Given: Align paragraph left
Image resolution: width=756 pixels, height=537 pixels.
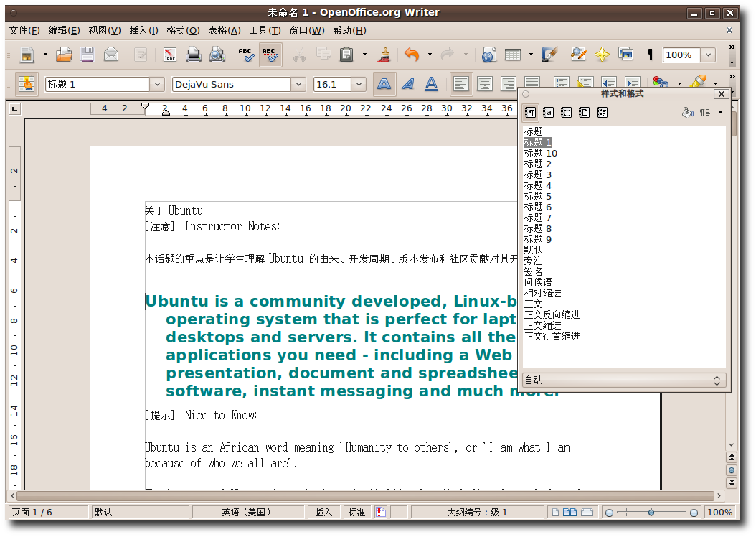Looking at the screenshot, I should [x=461, y=85].
